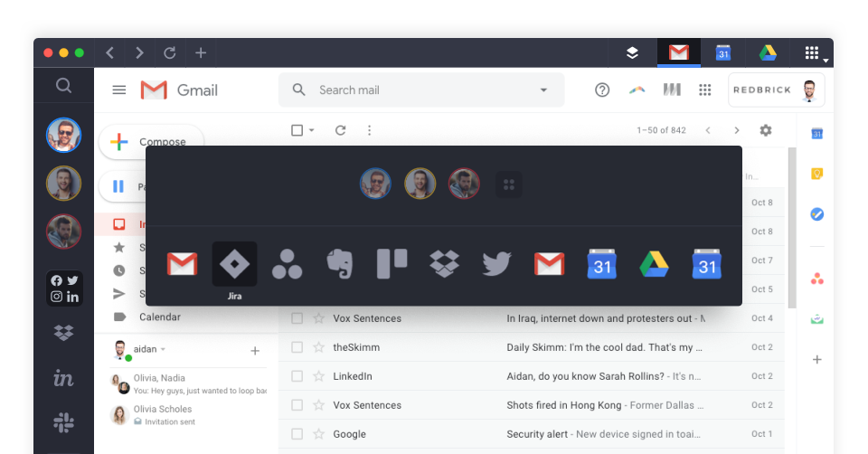Open the Google apps grid in Gmail

pos(704,90)
